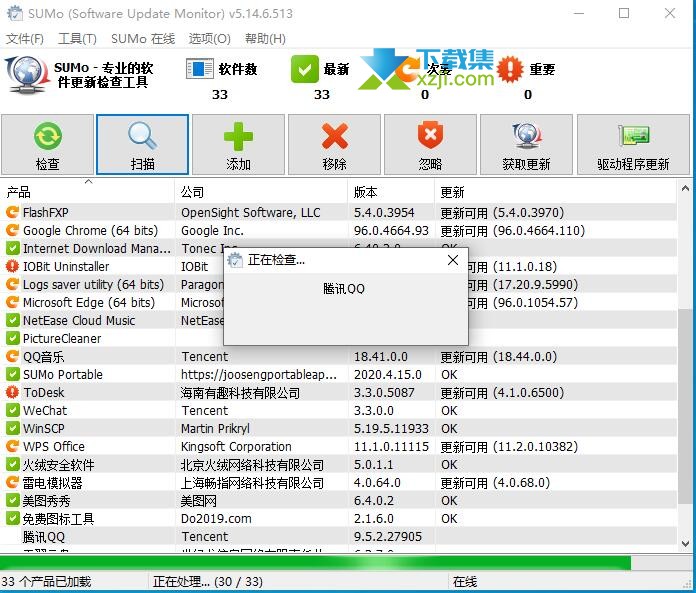
Task: Open the 选项(O) menu
Action: [x=210, y=39]
